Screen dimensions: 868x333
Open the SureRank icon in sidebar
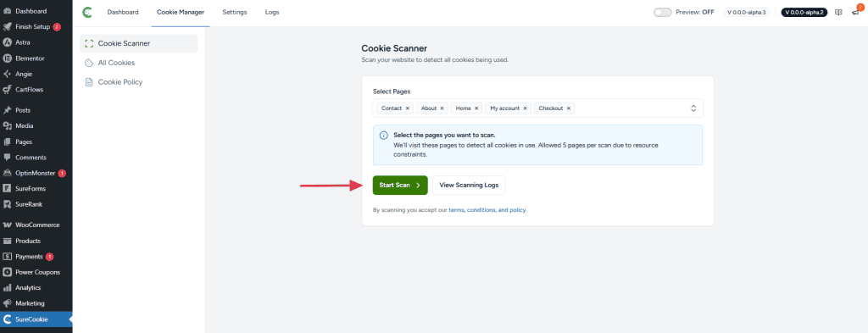[x=7, y=204]
